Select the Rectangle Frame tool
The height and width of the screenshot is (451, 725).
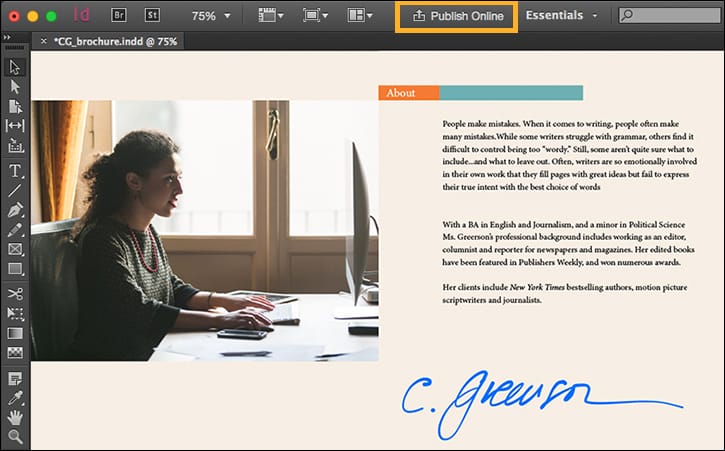(15, 249)
